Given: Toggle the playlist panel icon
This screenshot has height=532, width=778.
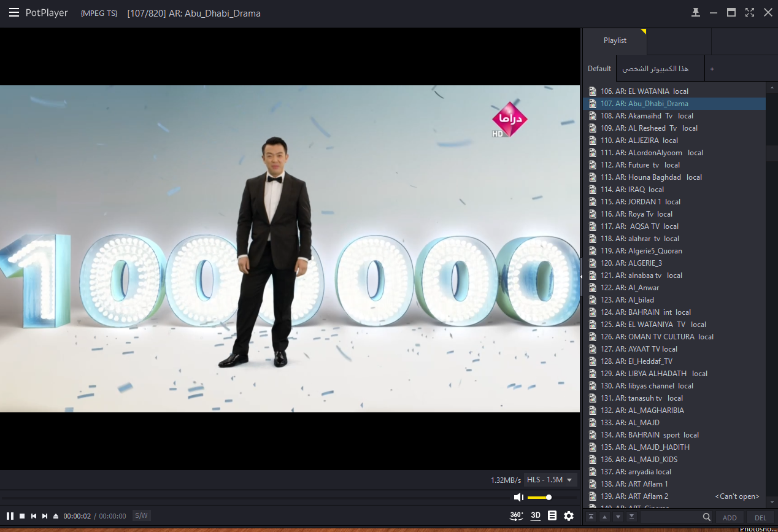Looking at the screenshot, I should [552, 516].
